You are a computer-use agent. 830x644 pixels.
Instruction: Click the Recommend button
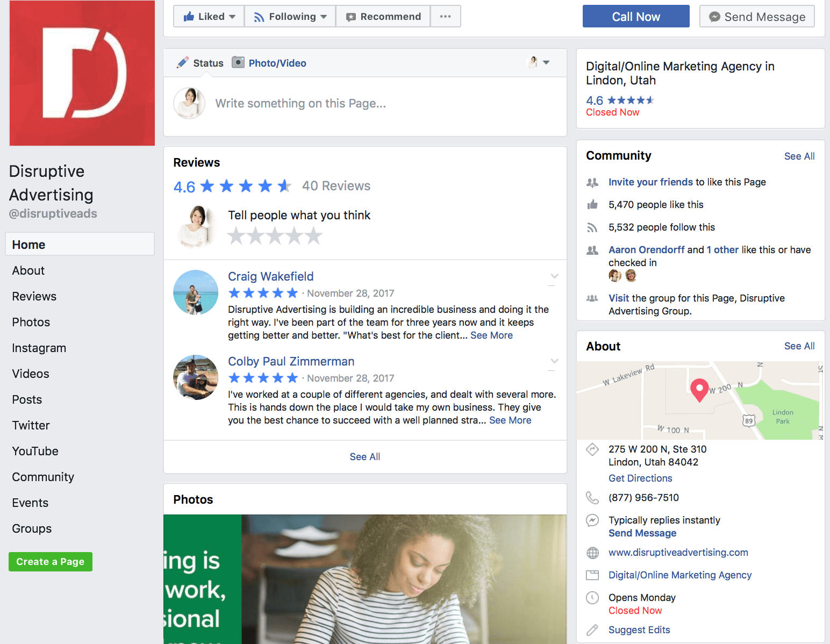(x=383, y=16)
